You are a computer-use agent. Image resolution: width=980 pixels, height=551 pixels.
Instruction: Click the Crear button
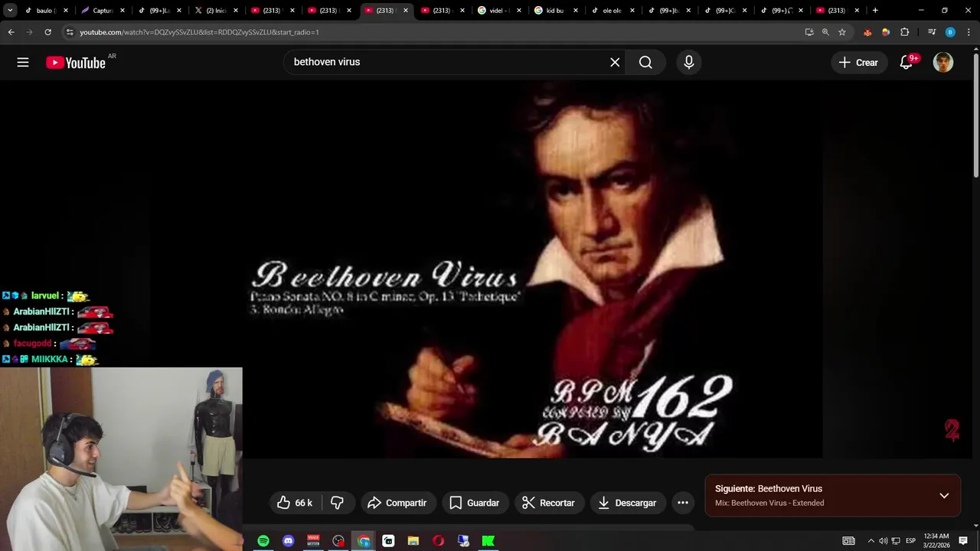pos(859,63)
